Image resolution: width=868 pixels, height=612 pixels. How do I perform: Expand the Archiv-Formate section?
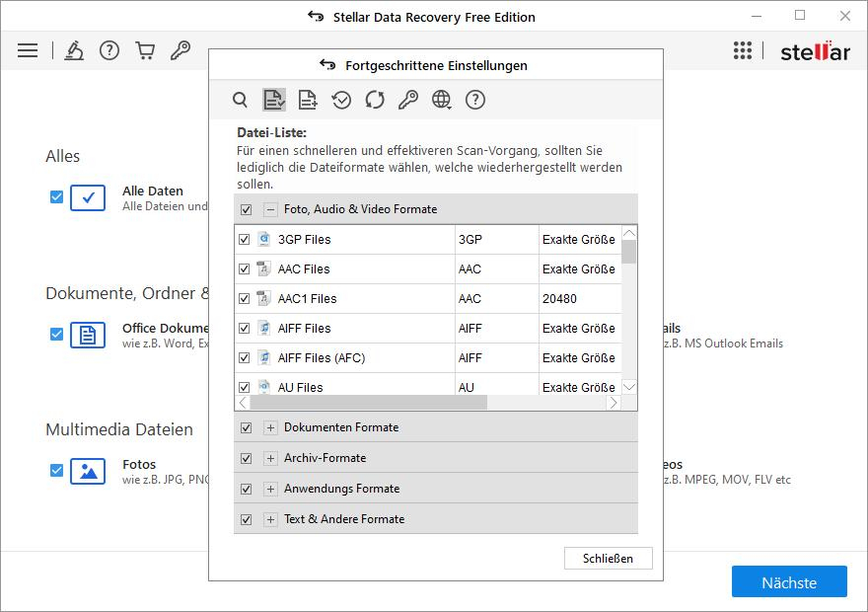(270, 459)
